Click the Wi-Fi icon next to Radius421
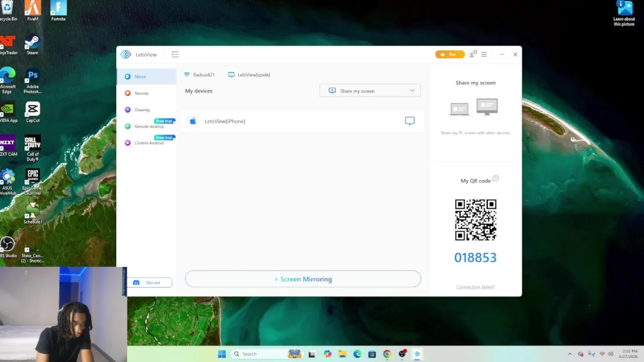Image resolution: width=644 pixels, height=362 pixels. (187, 75)
